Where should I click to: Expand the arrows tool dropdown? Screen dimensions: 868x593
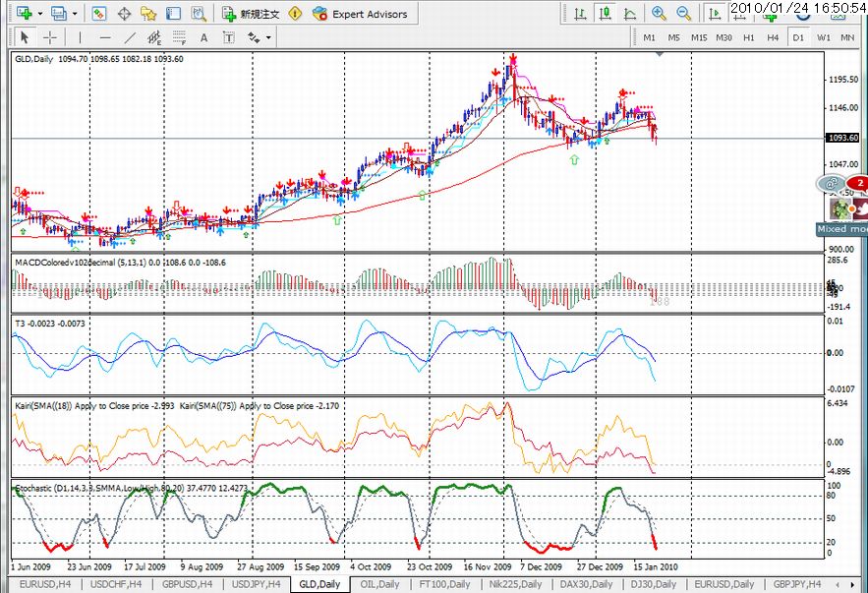tap(268, 37)
